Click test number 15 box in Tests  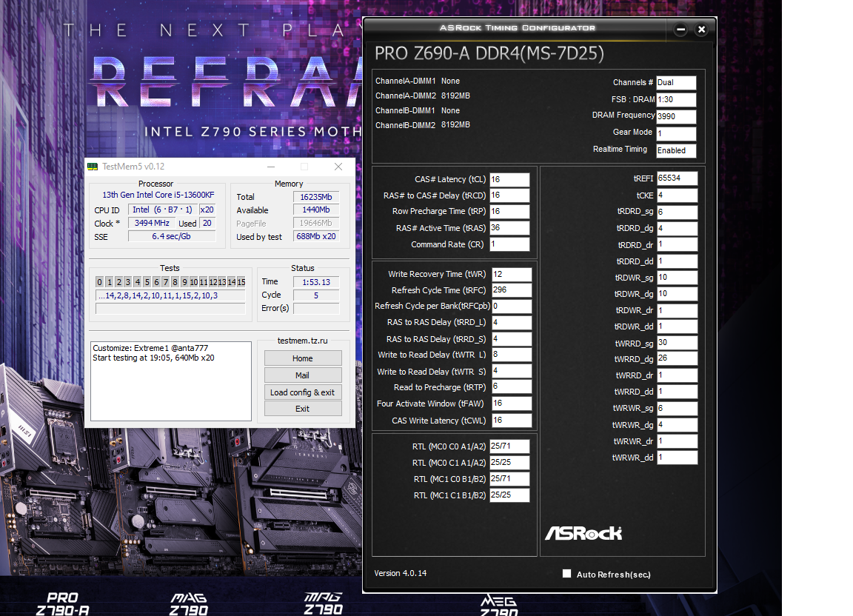[241, 282]
